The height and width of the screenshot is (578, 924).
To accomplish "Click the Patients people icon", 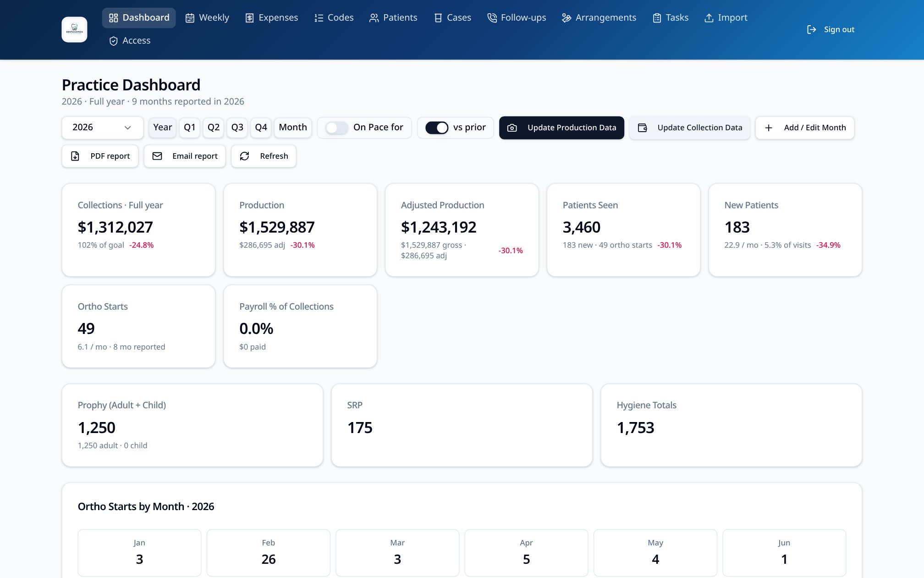I will 374,18.
